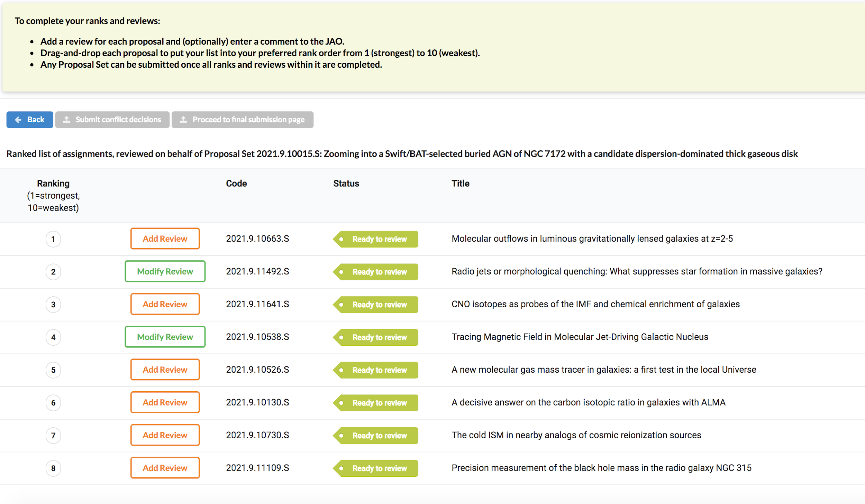This screenshot has height=504, width=865.
Task: Add review for cold ISM proposal
Action: click(x=165, y=435)
